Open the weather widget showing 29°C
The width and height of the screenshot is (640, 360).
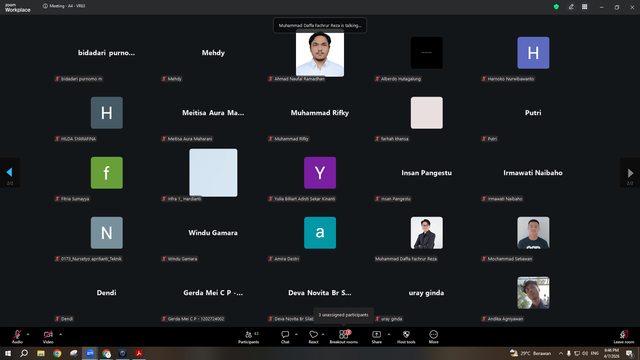pyautogui.click(x=530, y=353)
